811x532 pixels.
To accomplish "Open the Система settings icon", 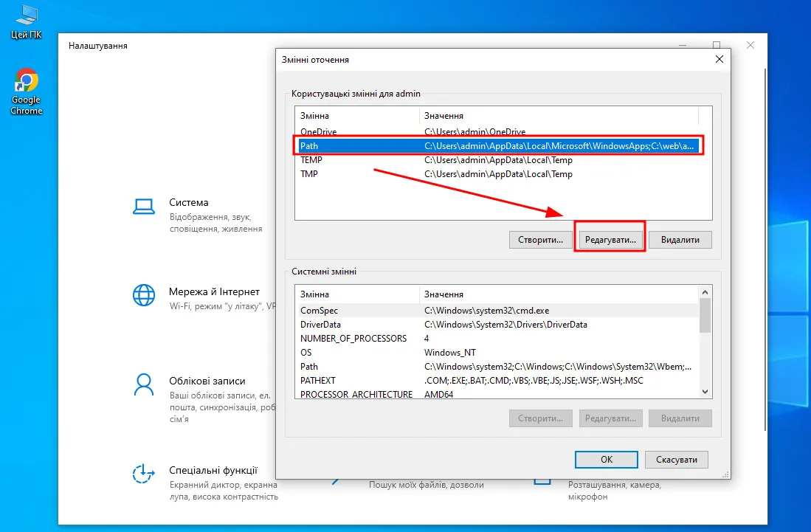I will (143, 206).
